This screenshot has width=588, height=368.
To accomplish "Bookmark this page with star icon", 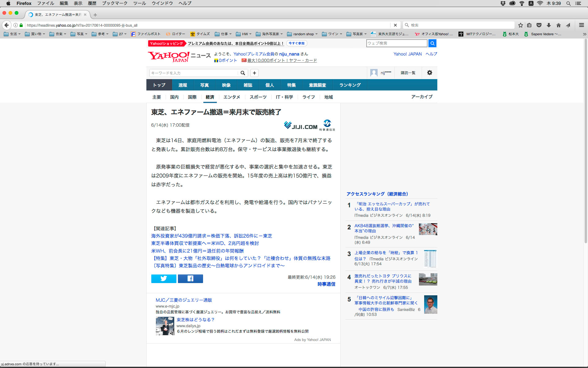I will (521, 25).
